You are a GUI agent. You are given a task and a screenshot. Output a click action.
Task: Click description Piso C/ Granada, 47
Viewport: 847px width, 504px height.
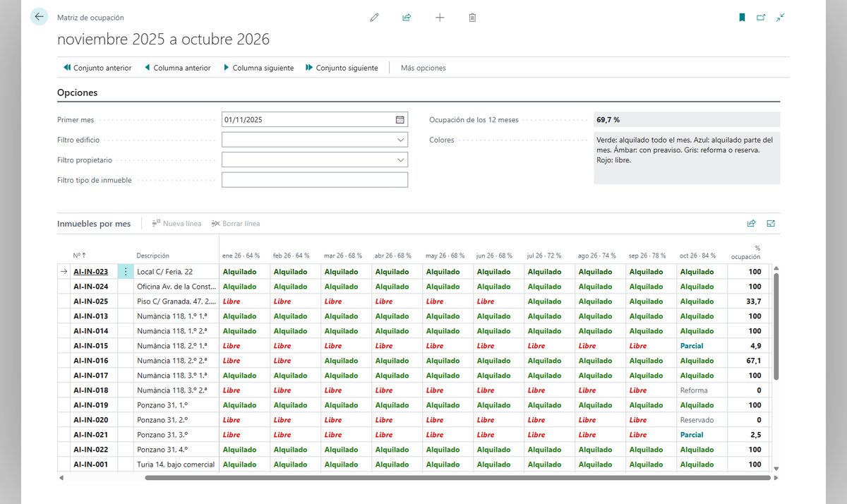176,301
